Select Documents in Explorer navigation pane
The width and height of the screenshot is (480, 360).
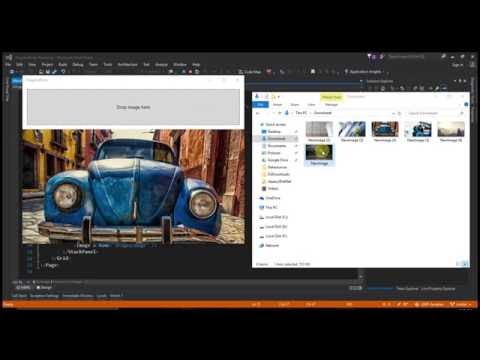pos(277,146)
